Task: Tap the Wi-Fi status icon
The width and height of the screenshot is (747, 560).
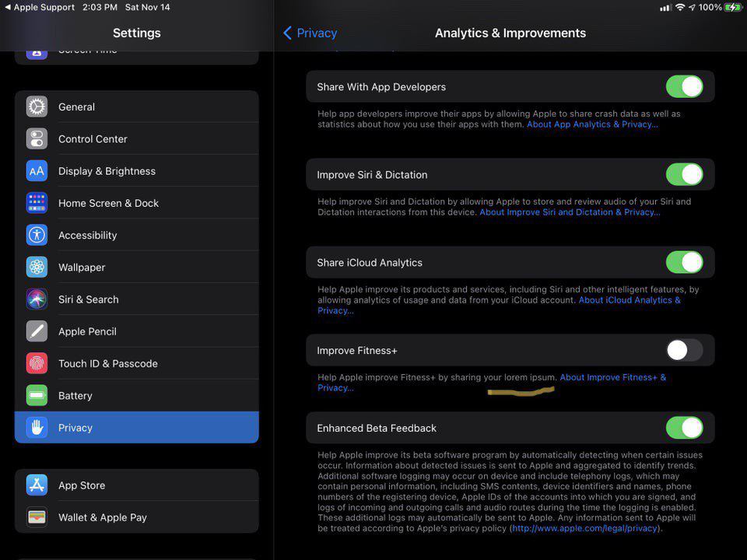Action: point(680,7)
